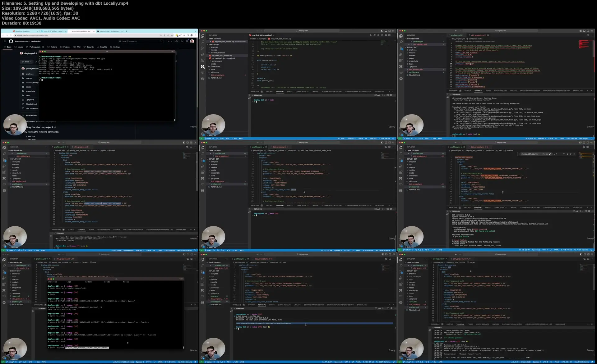Image resolution: width=597 pixels, height=364 pixels.
Task: Open Source Control icon in my_first_dbt_model.sql frame
Action: (x=202, y=48)
